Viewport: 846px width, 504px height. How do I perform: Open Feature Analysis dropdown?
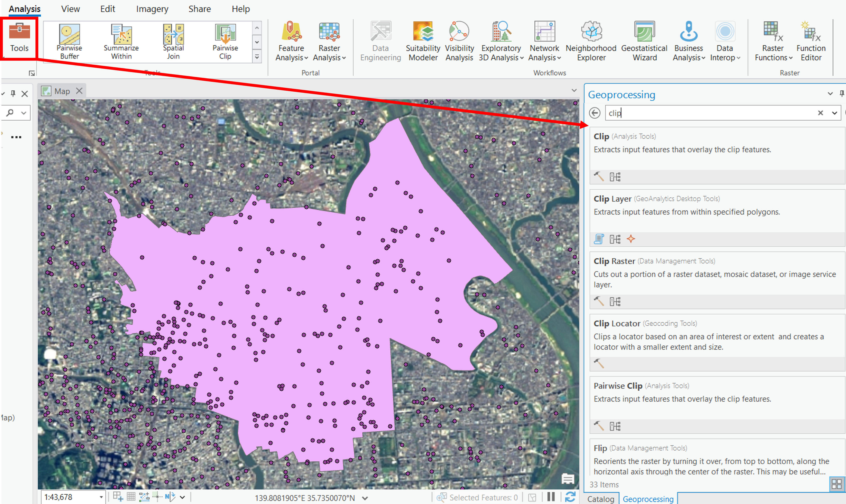(291, 42)
